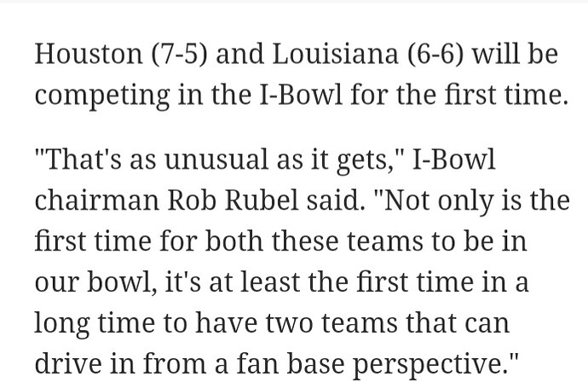Click the word "said" after Rubel
The width and height of the screenshot is (588, 388).
[332, 200]
